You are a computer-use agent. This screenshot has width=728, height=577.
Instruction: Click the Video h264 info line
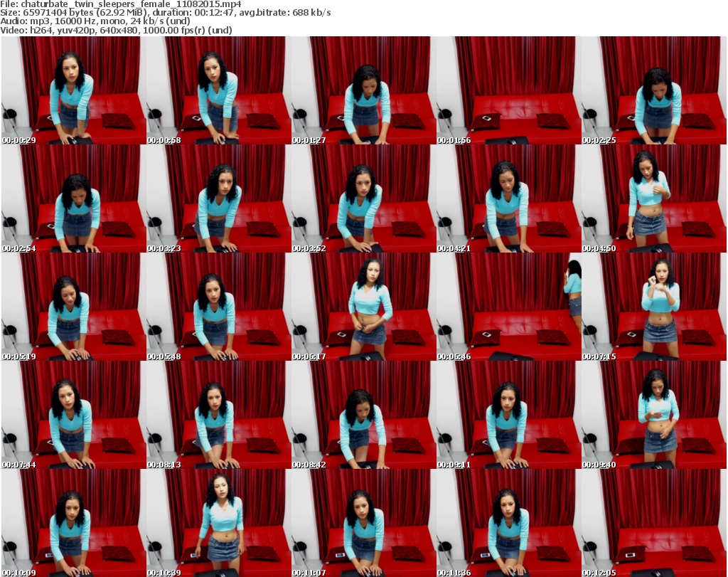point(116,30)
